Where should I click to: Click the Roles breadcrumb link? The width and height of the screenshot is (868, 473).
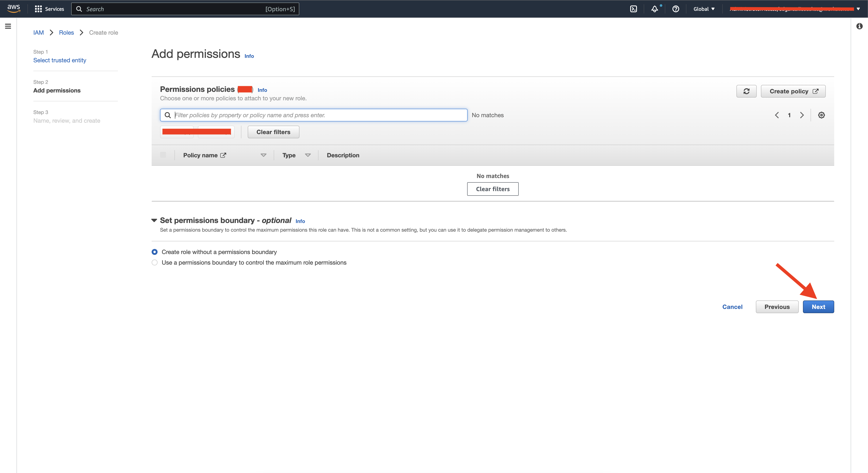click(x=66, y=33)
